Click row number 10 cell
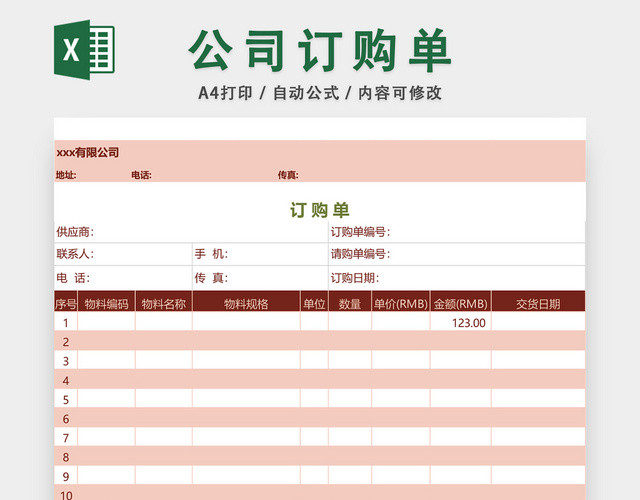640x500 pixels. coord(66,493)
